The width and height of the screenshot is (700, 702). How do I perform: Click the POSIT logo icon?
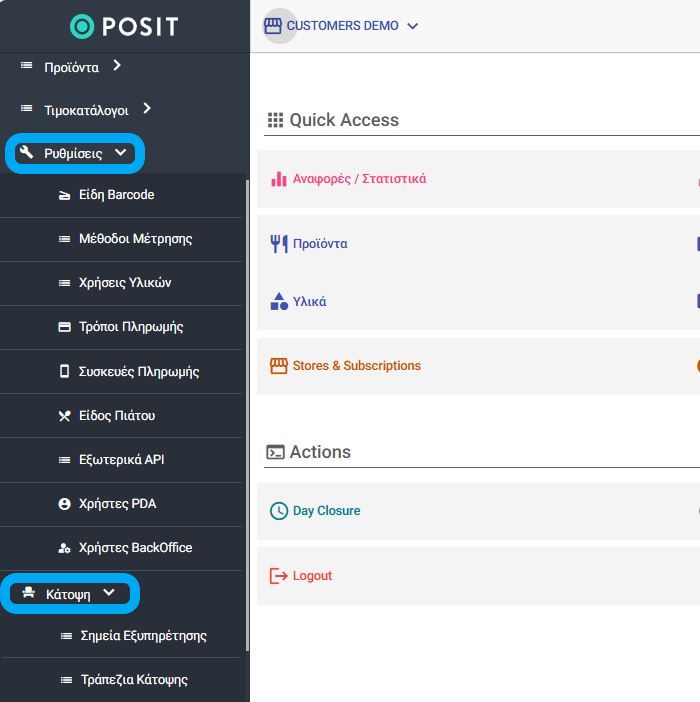coord(82,26)
